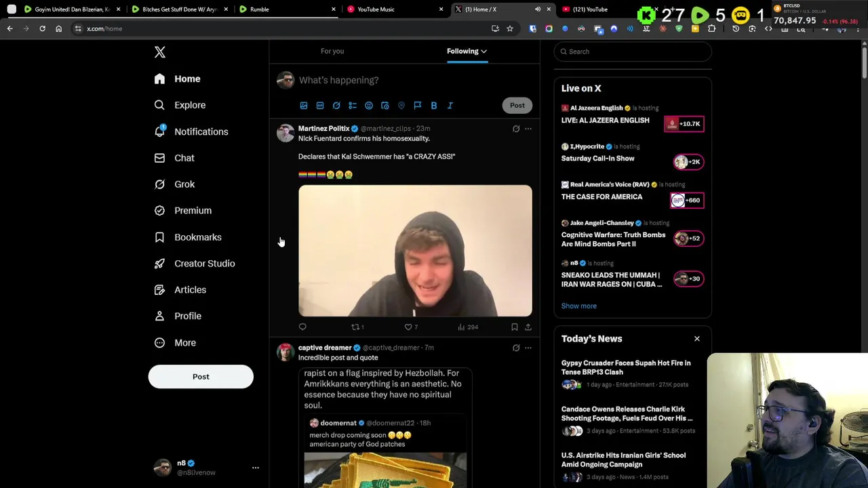The width and height of the screenshot is (868, 488).
Task: Open the More menu in sidebar
Action: coord(175,343)
